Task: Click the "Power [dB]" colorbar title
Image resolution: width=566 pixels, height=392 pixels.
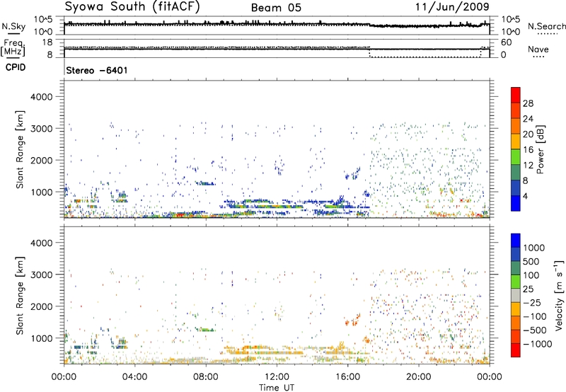Action: [x=540, y=149]
